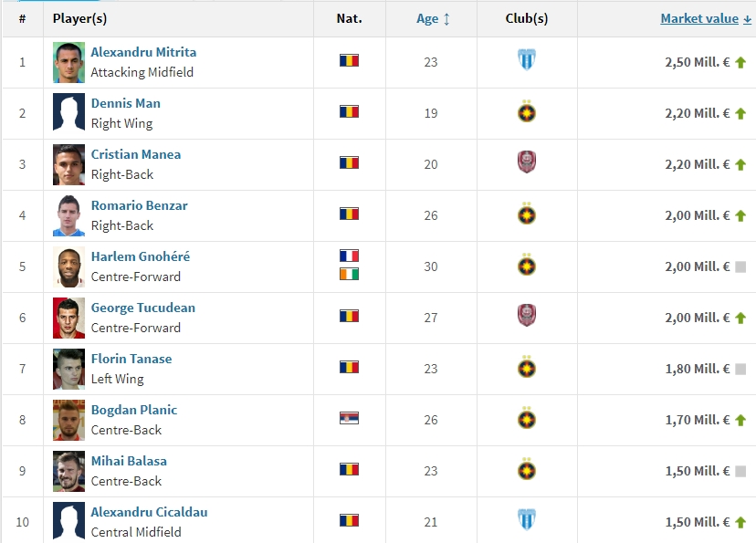Click the Ivory Coast flag for Gnohéré

[350, 272]
